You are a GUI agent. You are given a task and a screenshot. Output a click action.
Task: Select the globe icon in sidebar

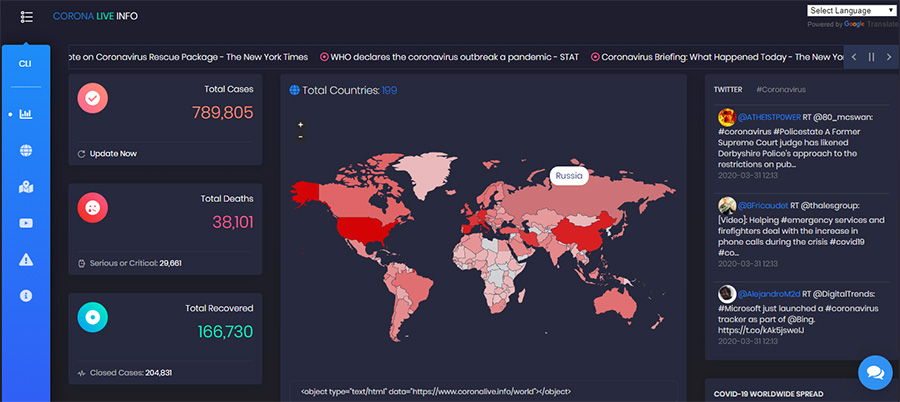[x=26, y=150]
